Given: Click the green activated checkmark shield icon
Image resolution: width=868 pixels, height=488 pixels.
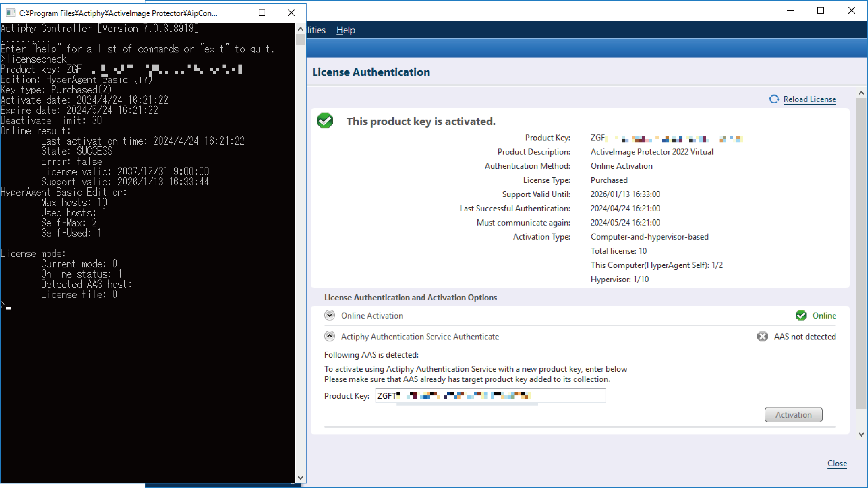Looking at the screenshot, I should click(x=325, y=121).
